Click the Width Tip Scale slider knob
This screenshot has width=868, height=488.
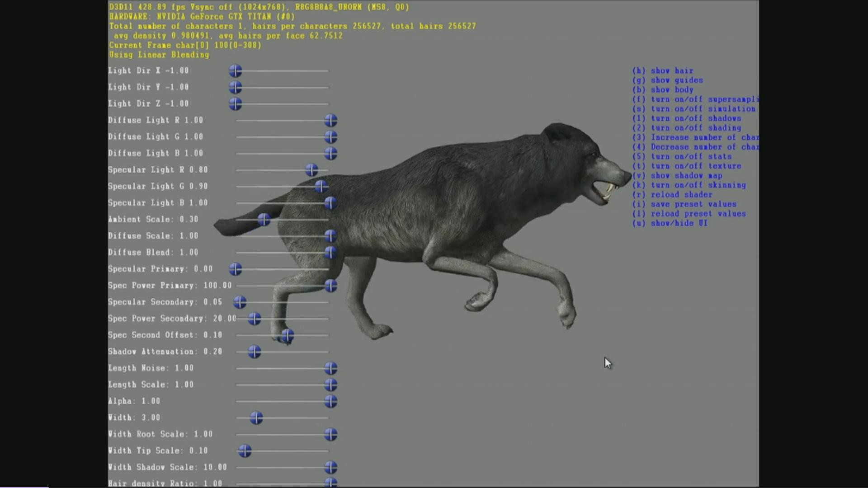pyautogui.click(x=245, y=451)
